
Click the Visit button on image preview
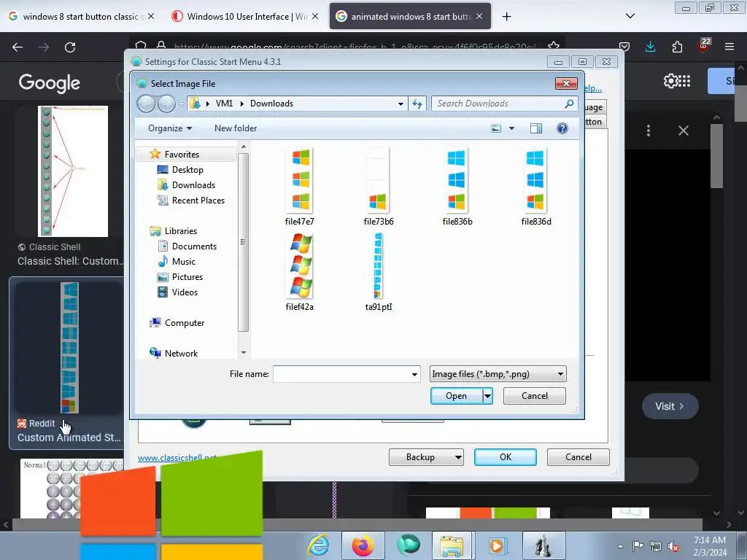click(670, 406)
